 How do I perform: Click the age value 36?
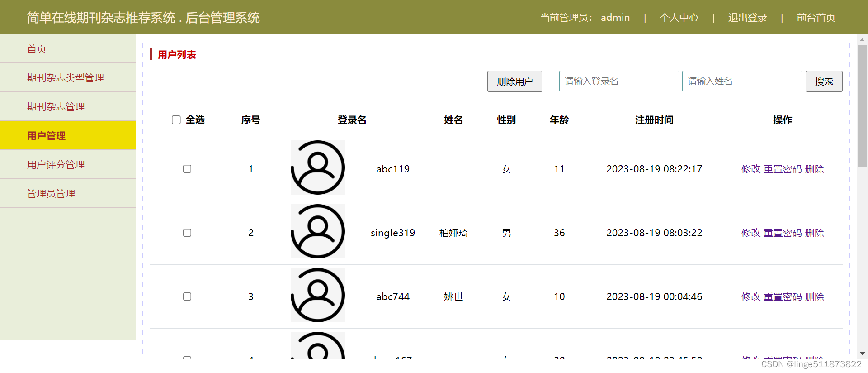(559, 233)
